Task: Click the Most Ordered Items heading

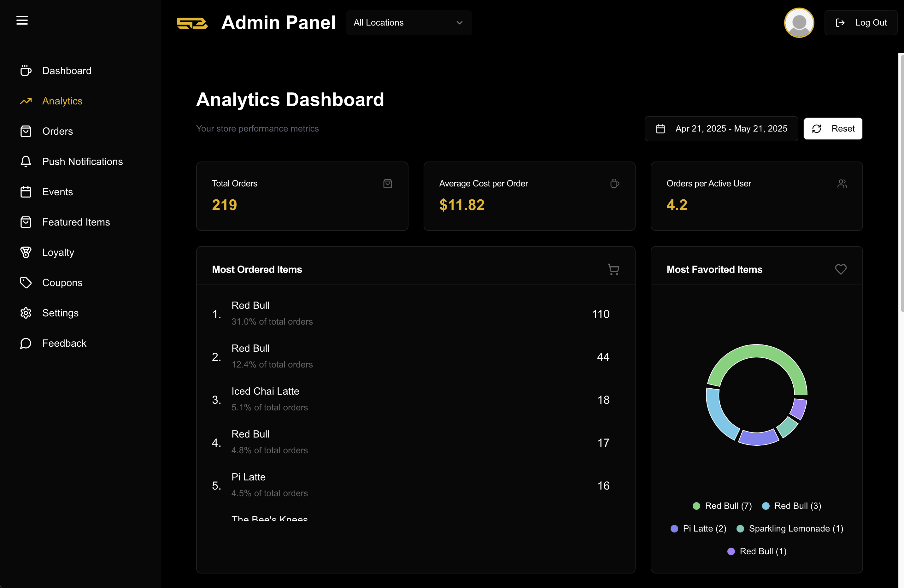Action: (257, 269)
